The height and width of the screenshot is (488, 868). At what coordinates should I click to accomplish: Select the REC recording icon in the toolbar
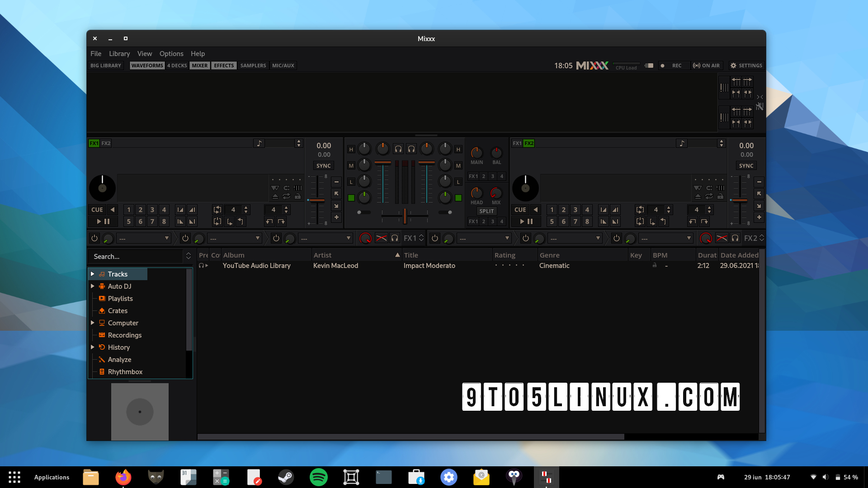pyautogui.click(x=663, y=66)
